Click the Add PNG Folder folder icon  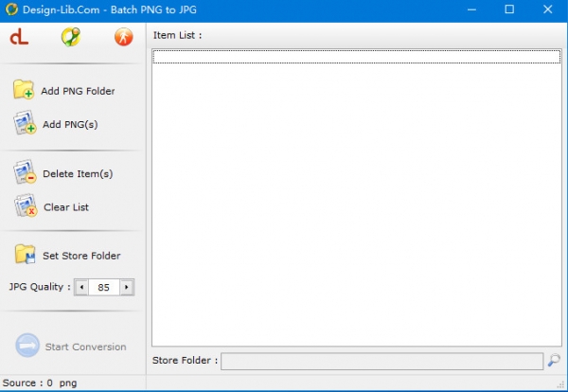pos(24,90)
